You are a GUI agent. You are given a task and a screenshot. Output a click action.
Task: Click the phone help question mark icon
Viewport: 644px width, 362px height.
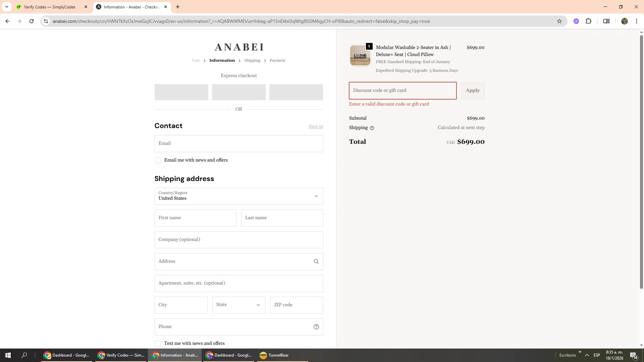coord(316,327)
